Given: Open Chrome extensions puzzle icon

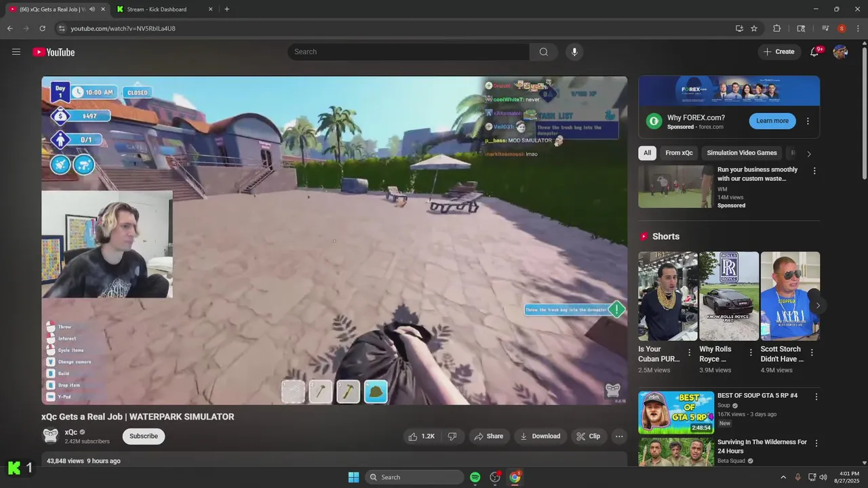Looking at the screenshot, I should pyautogui.click(x=777, y=28).
